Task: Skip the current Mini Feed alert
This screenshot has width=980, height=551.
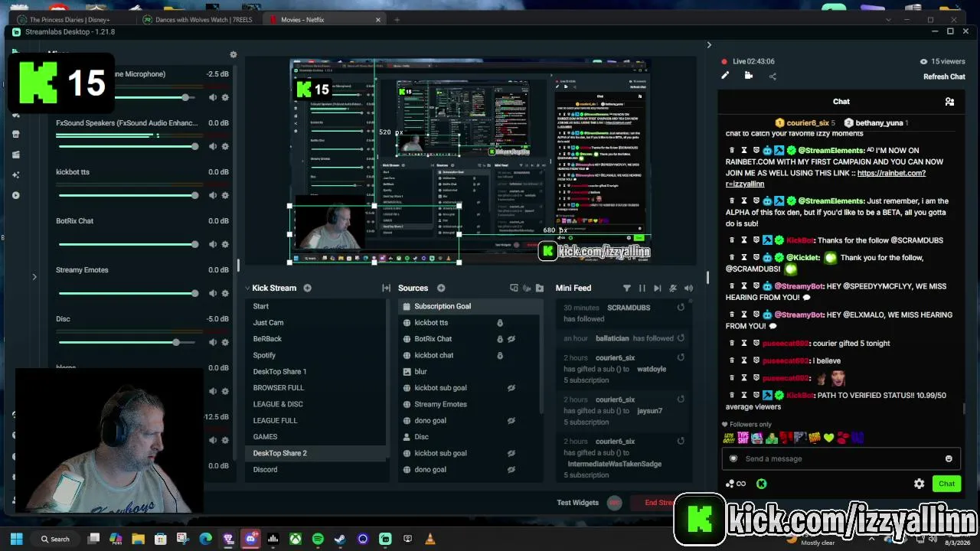Action: click(x=657, y=288)
